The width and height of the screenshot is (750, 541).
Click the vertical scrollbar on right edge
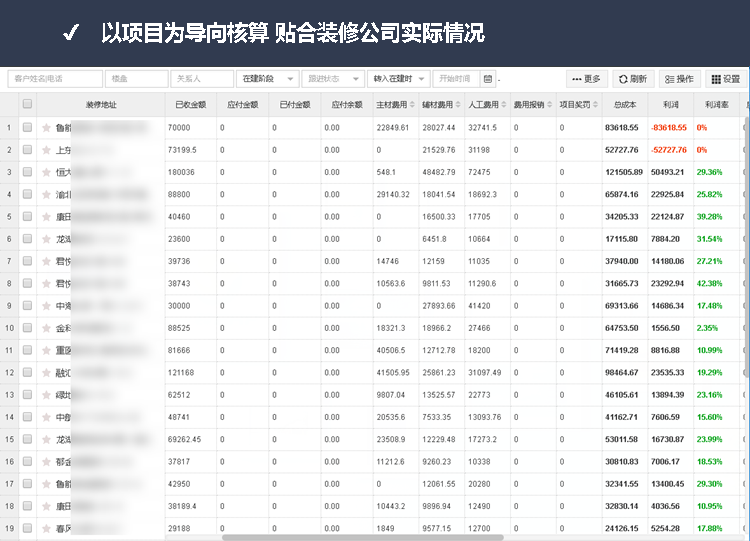[747, 246]
